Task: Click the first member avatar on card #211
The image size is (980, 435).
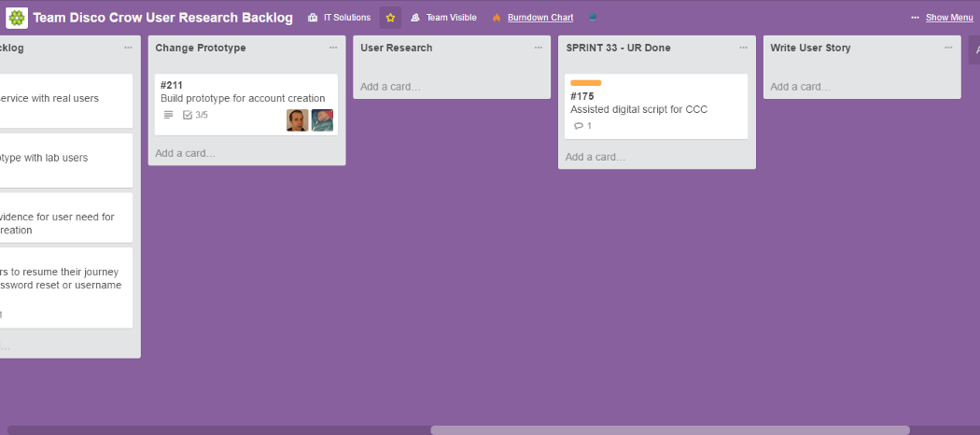Action: point(298,120)
